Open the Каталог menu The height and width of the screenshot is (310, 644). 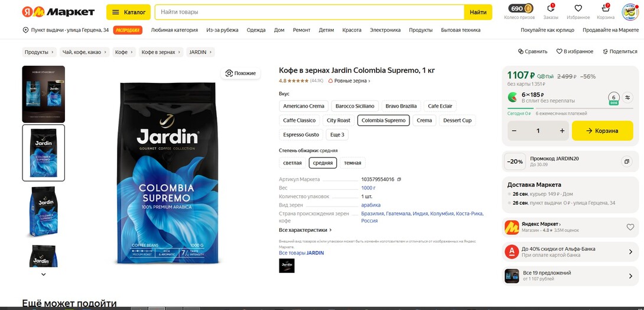129,12
